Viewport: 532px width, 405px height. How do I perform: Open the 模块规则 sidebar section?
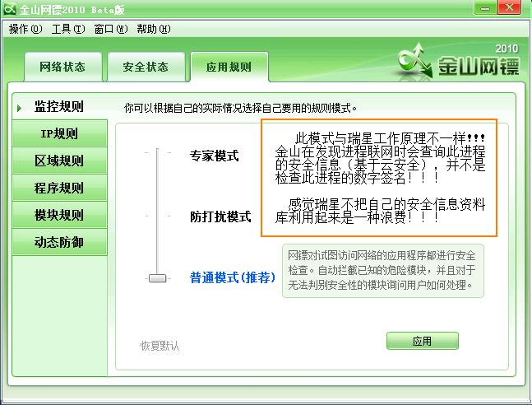pos(60,215)
